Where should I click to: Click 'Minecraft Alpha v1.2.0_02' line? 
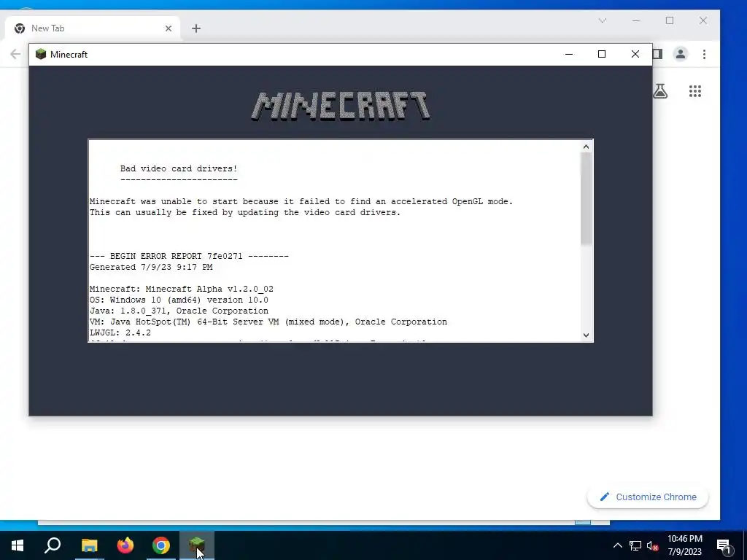[x=182, y=289]
